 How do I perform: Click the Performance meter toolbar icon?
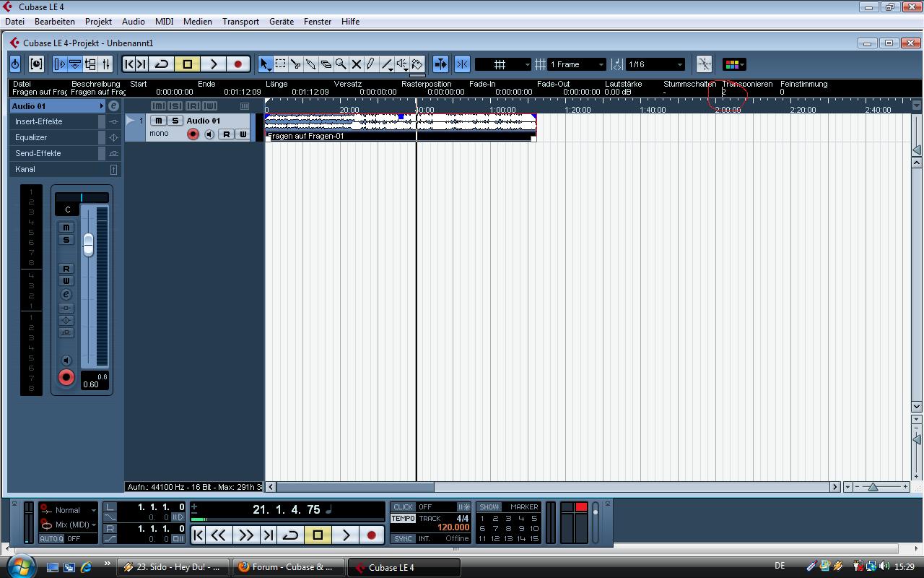36,64
